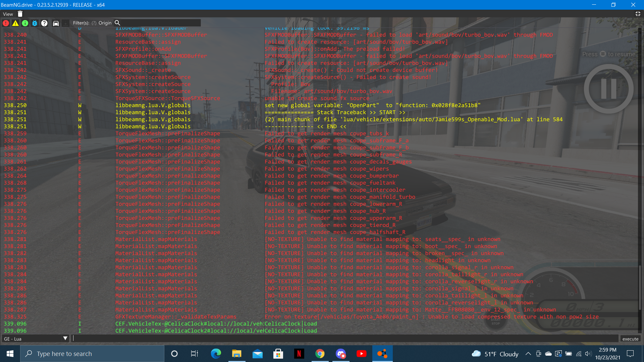
Task: Click the scroll-to-bottom arrow icon
Action: pyautogui.click(x=66, y=23)
